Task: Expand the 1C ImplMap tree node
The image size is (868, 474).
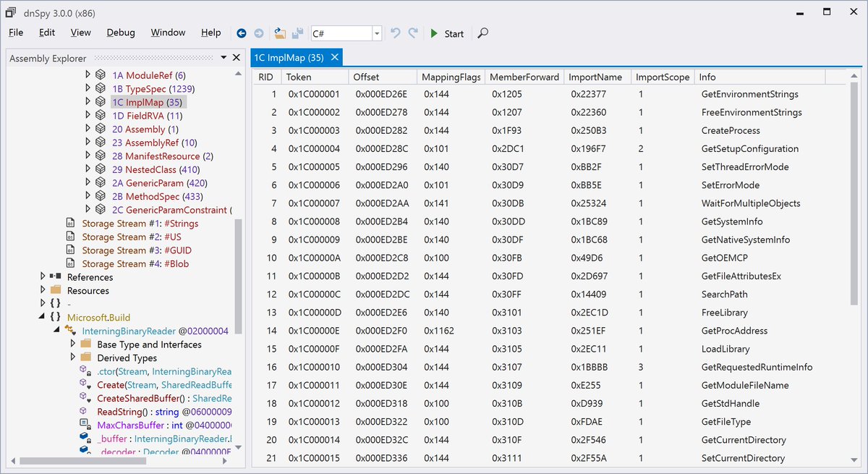Action: [x=88, y=102]
